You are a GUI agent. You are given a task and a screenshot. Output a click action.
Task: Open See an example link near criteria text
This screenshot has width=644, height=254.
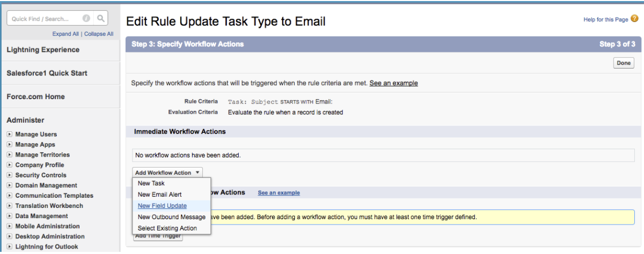point(393,83)
